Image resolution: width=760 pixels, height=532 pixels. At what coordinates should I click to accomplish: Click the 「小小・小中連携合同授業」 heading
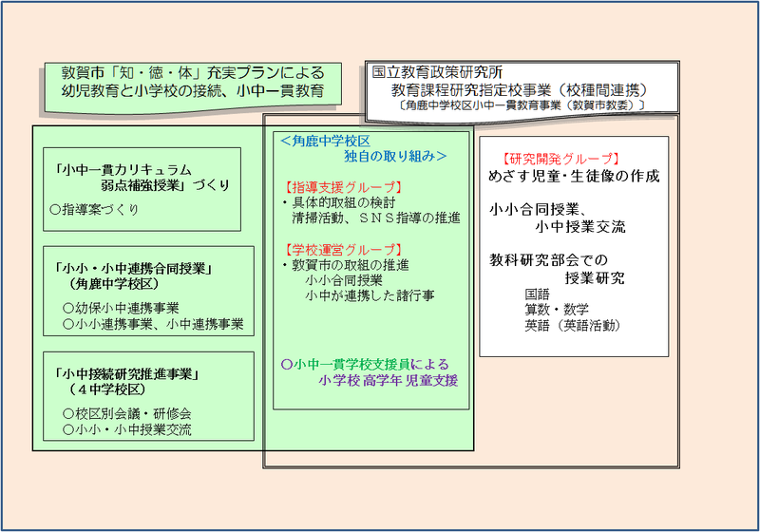134,269
